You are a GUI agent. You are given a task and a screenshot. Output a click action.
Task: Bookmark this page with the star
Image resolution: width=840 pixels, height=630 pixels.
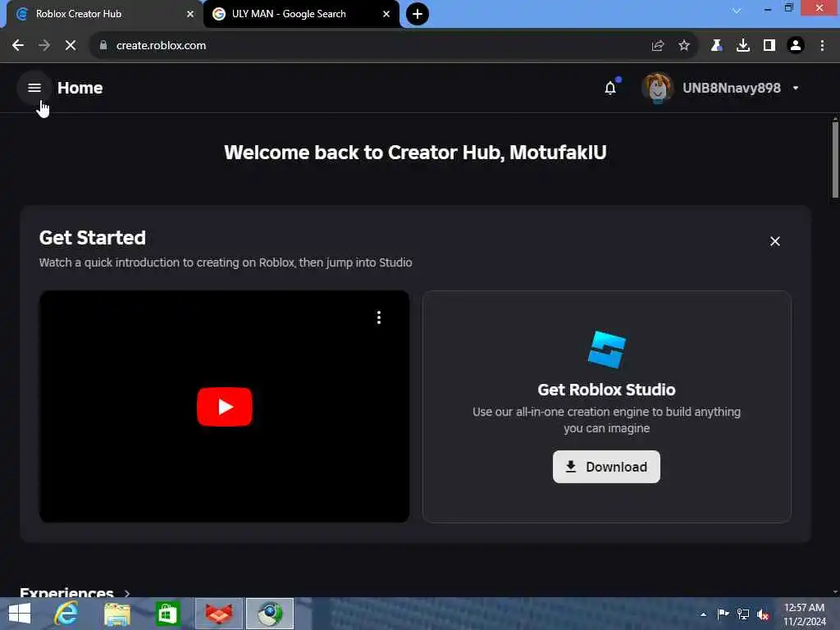[x=684, y=46]
